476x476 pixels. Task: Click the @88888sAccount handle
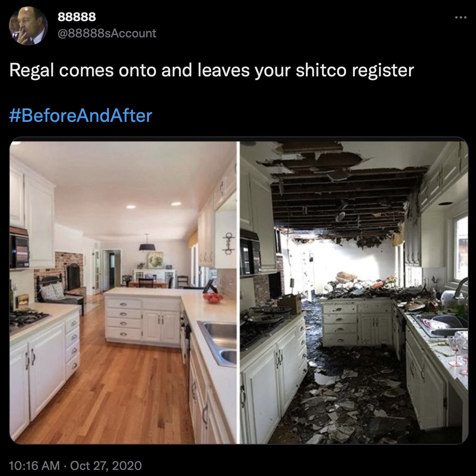[107, 33]
